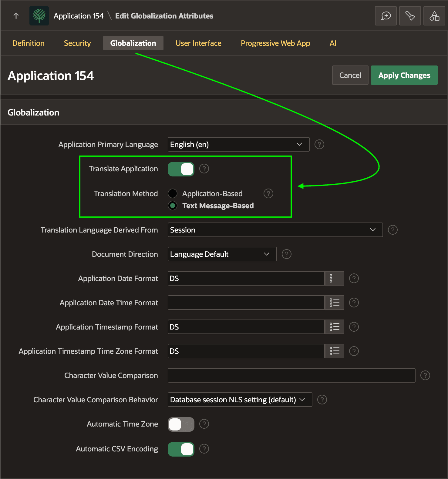Switch to the AI tab

[x=333, y=43]
